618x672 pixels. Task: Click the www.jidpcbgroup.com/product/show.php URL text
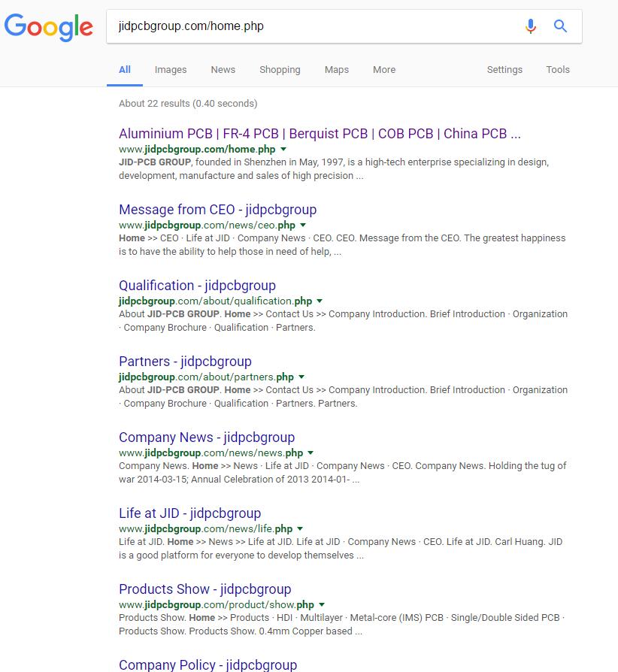pyautogui.click(x=217, y=604)
